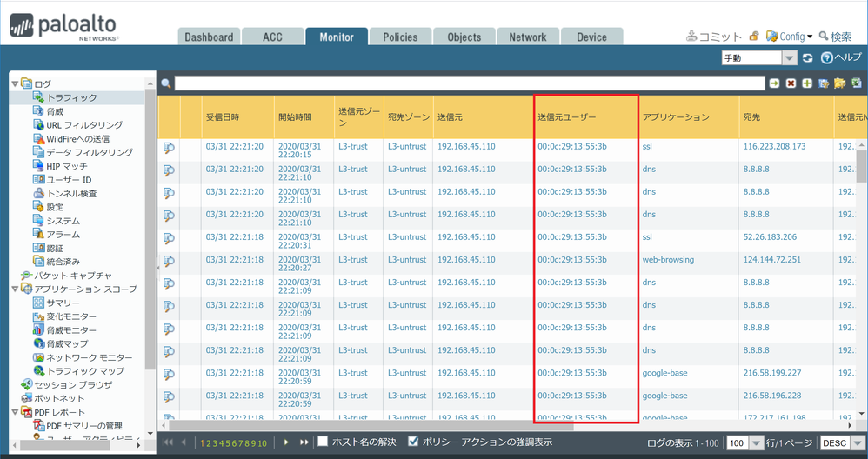This screenshot has width=868, height=459.
Task: Click the lock icon next to コミット
Action: (x=754, y=37)
